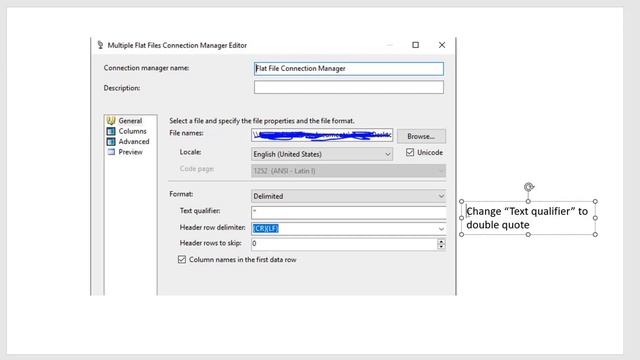Screen dimensions: 640x360
Task: Expand Header row delimiter dropdown
Action: 441,229
